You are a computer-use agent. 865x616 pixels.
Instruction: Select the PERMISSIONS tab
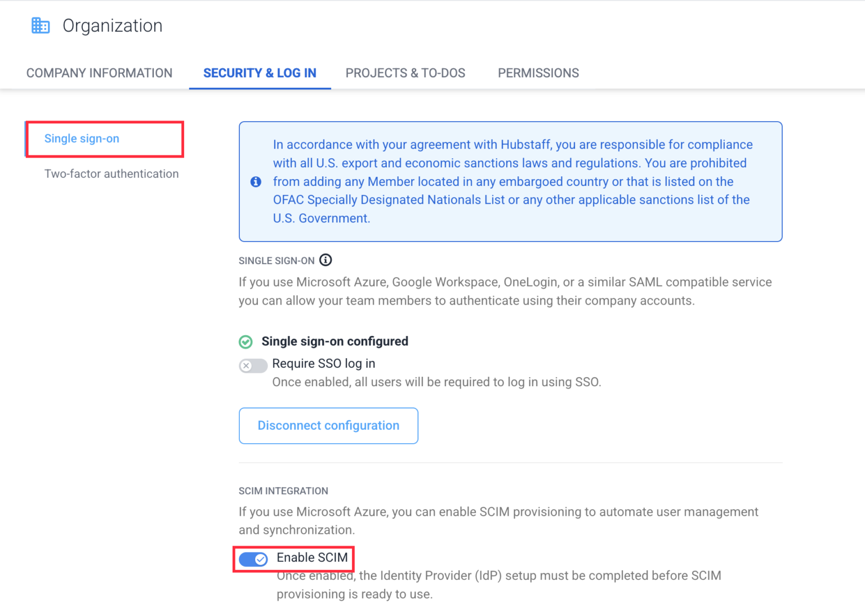click(538, 73)
